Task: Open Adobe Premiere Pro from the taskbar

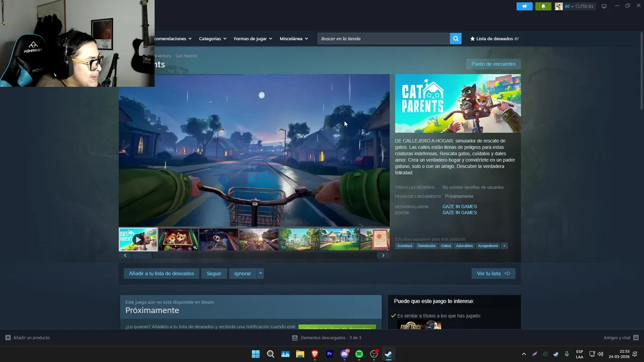Action: tap(330, 354)
